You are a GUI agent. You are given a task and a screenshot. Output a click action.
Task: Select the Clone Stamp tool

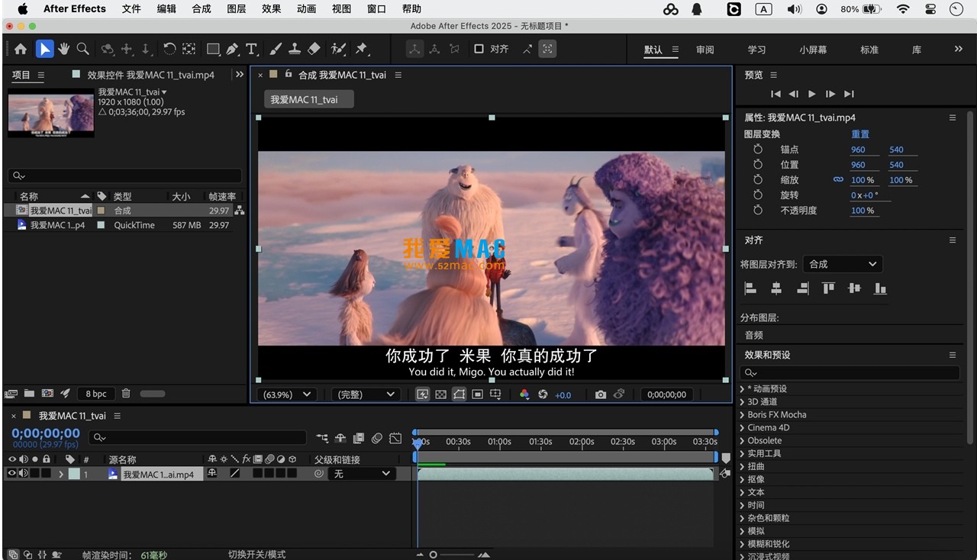tap(295, 49)
